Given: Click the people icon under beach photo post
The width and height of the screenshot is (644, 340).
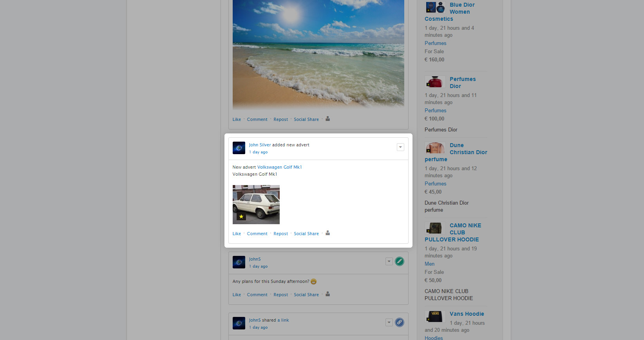Looking at the screenshot, I should click(327, 119).
